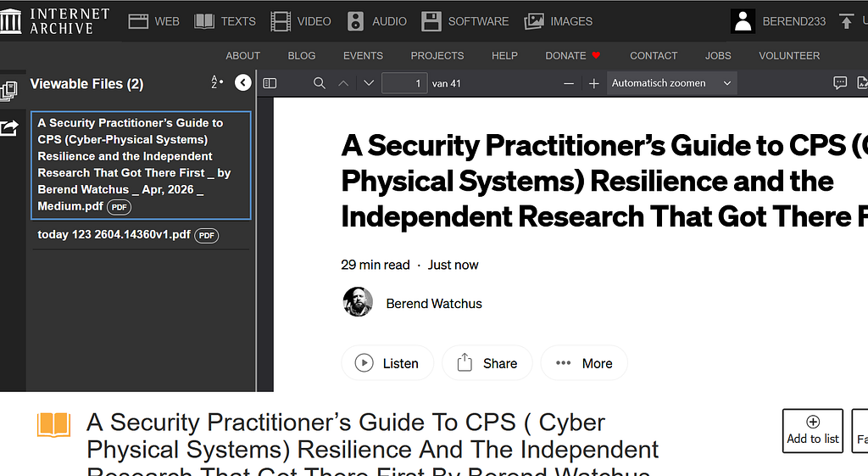Click the page number input field
Image resolution: width=868 pixels, height=476 pixels.
click(x=404, y=83)
